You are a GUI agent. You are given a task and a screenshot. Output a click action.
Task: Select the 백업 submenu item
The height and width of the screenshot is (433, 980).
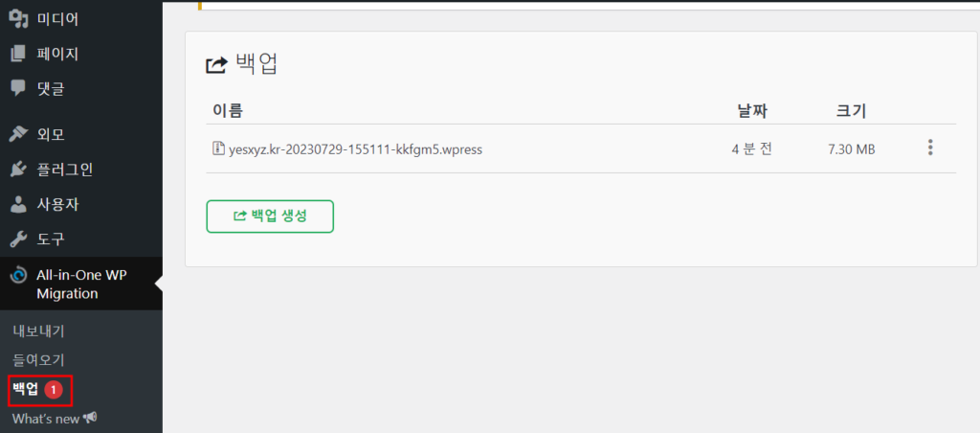26,389
